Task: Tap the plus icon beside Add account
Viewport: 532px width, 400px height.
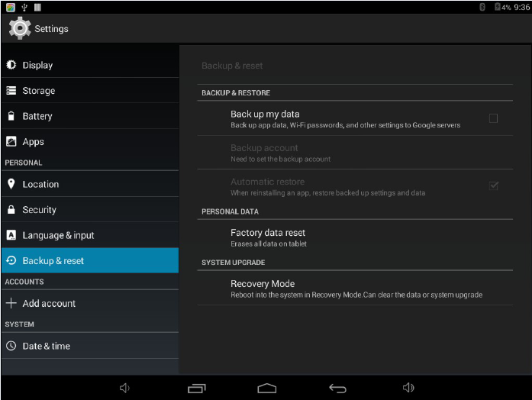Action: (11, 303)
